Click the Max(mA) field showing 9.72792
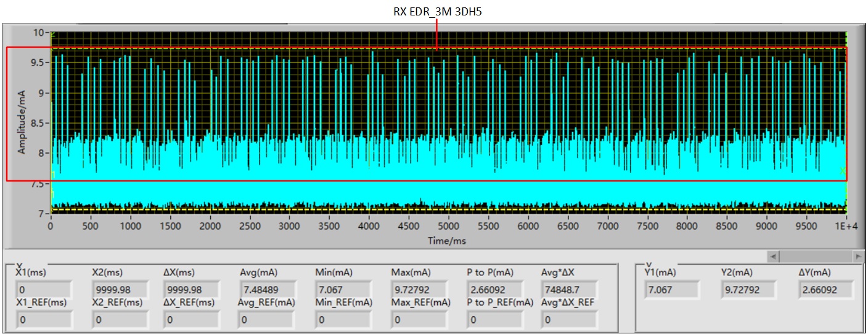 click(x=420, y=290)
